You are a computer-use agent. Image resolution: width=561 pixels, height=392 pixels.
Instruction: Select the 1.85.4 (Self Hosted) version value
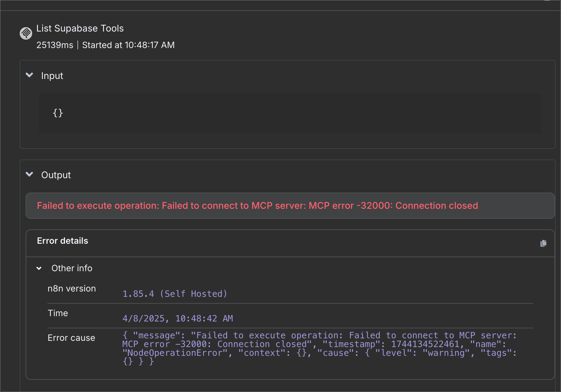(175, 294)
